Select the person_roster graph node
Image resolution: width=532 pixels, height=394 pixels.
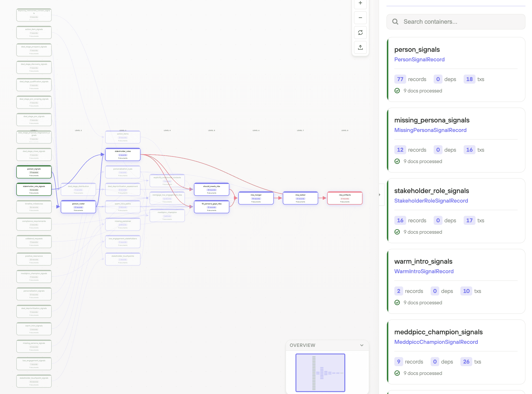pyautogui.click(x=78, y=207)
